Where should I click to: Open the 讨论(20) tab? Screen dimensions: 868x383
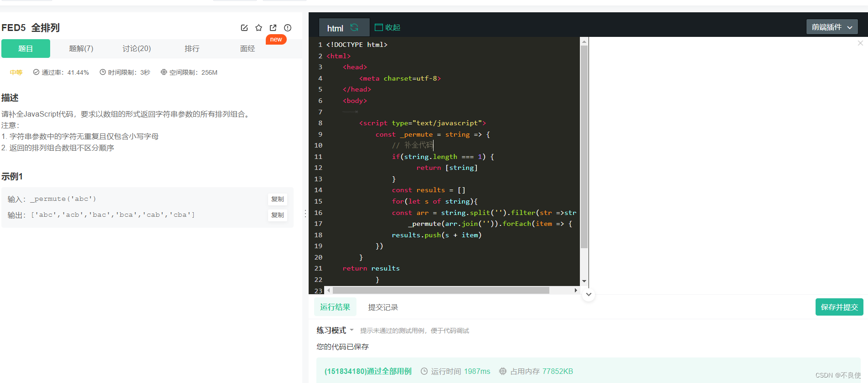tap(137, 49)
